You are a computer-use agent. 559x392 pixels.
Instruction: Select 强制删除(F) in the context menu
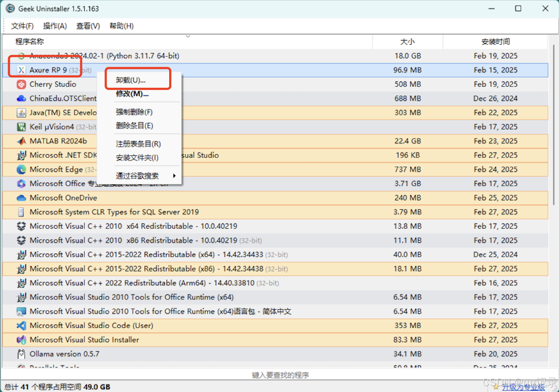tap(134, 112)
